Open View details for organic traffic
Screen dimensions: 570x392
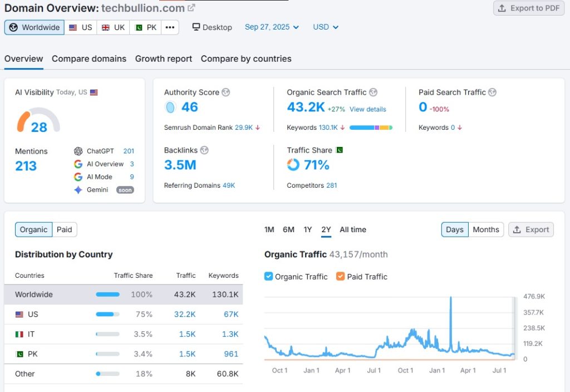point(368,109)
